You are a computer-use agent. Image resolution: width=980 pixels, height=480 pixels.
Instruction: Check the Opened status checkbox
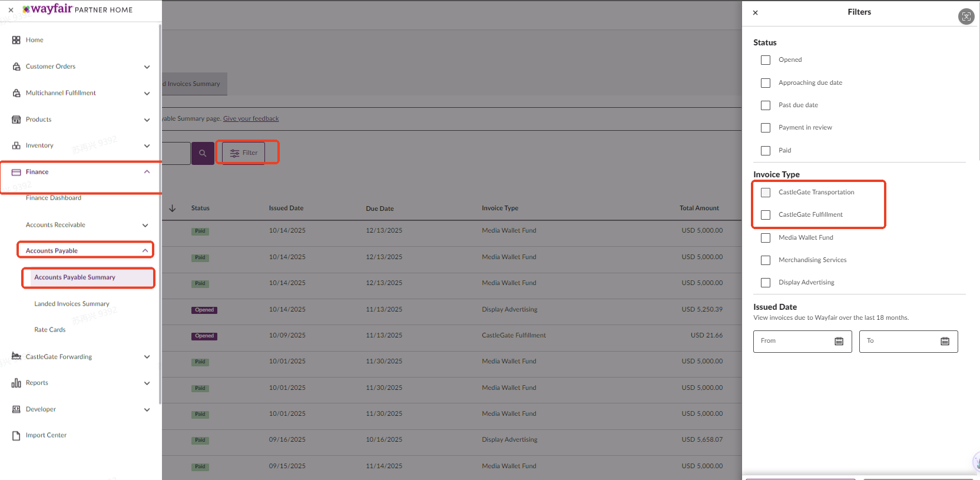pos(766,60)
